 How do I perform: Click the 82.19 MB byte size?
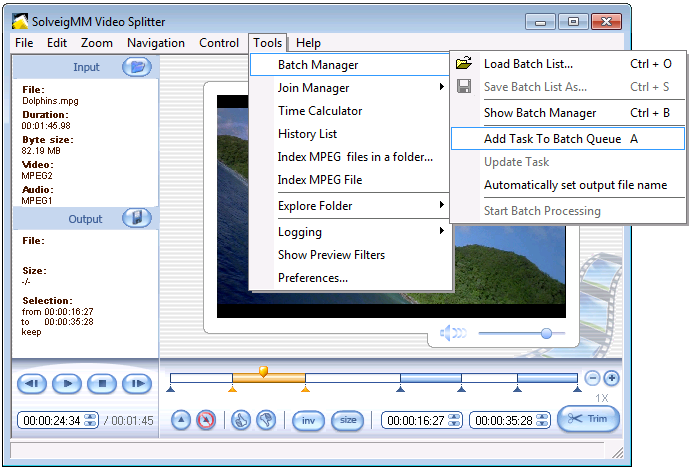(x=41, y=151)
